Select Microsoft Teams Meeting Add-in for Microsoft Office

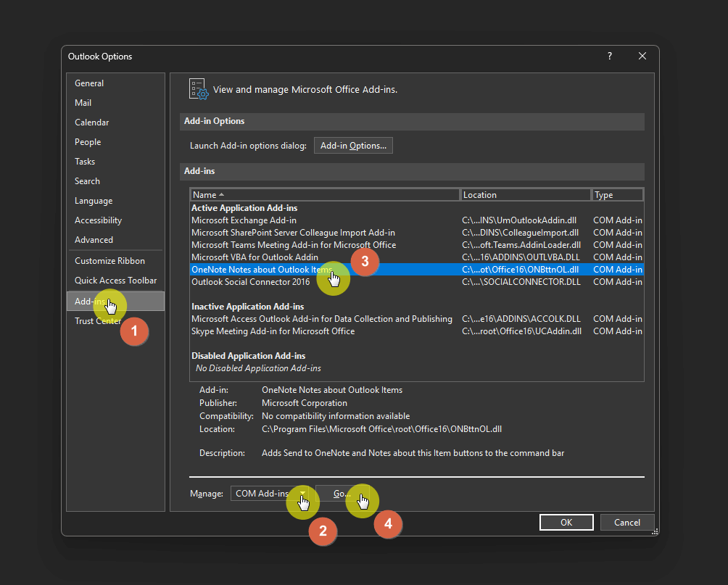coord(416,245)
